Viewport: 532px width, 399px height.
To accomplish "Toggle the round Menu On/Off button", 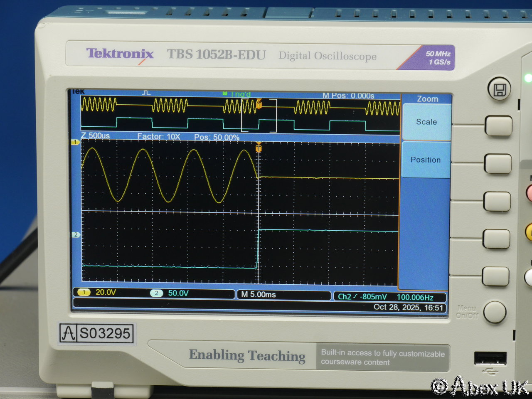I will coord(495,312).
